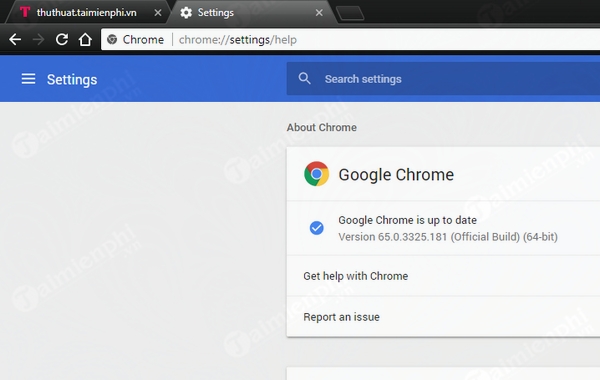
Task: Click the thuthuat.taimienphi.vn tab favicon
Action: point(25,12)
